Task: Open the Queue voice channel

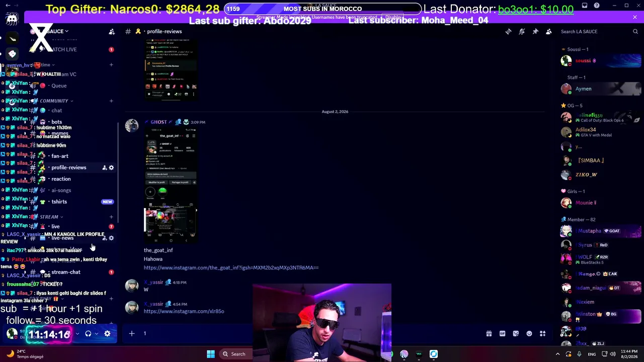Action: click(73, 85)
